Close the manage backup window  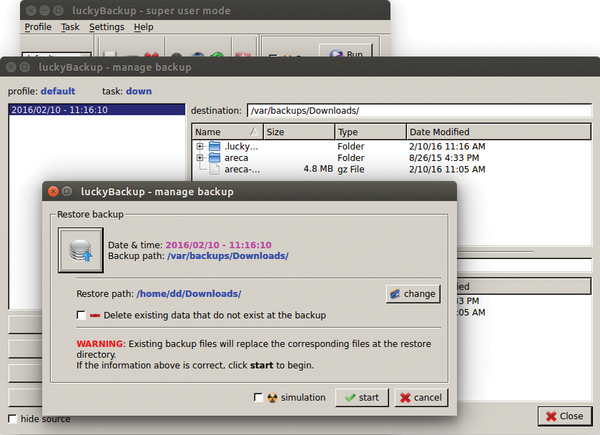click(x=565, y=416)
